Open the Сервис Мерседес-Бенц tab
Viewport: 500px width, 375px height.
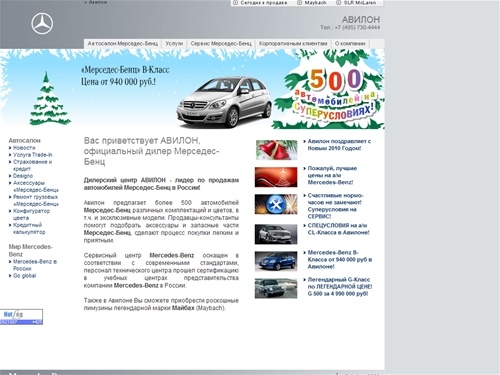[221, 44]
